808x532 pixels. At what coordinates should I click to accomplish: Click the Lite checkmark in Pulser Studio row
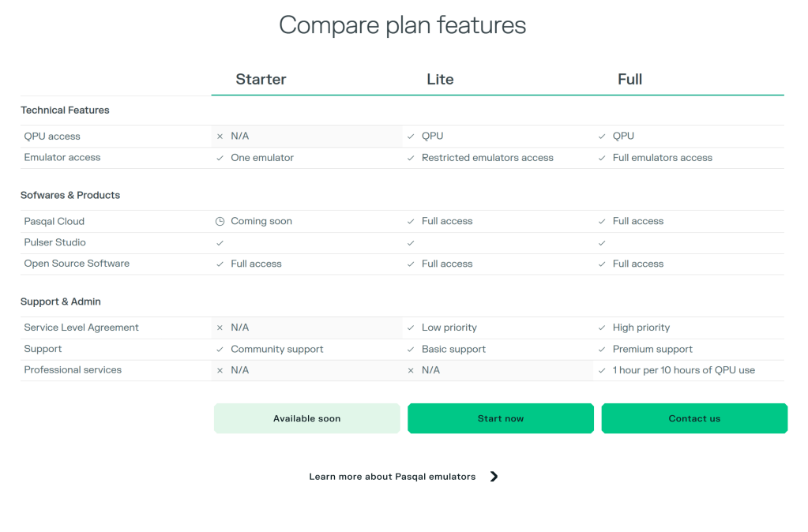pos(411,243)
